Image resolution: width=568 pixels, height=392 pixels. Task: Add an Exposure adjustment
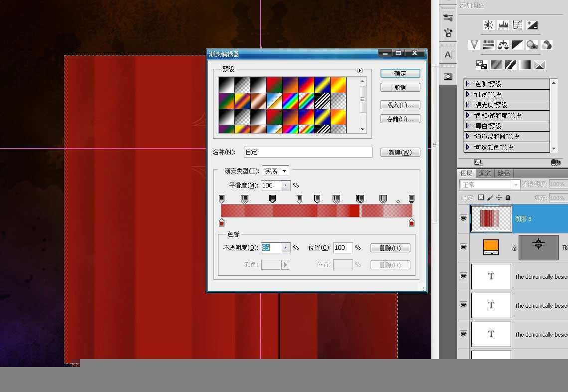click(x=532, y=25)
